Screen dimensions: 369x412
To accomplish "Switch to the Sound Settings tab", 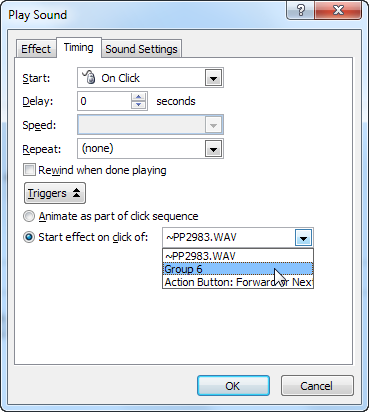I will coord(141,49).
